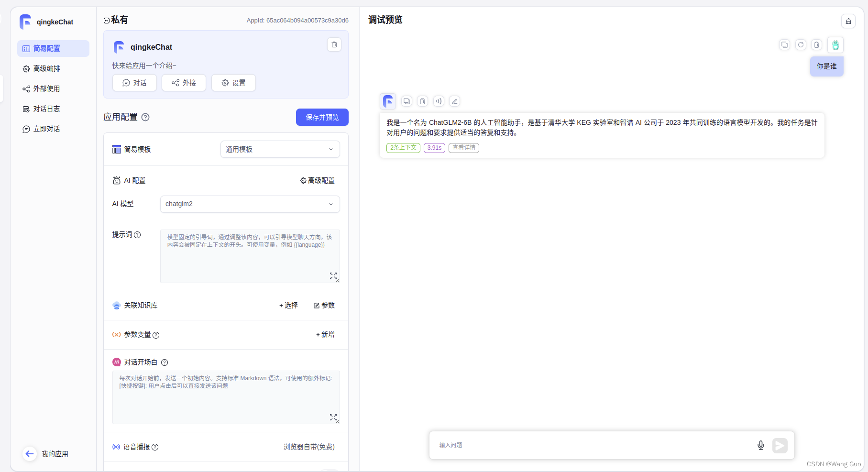Image resolution: width=868 pixels, height=472 pixels.
Task: Open the chatglm2 AI model dropdown
Action: pos(250,204)
